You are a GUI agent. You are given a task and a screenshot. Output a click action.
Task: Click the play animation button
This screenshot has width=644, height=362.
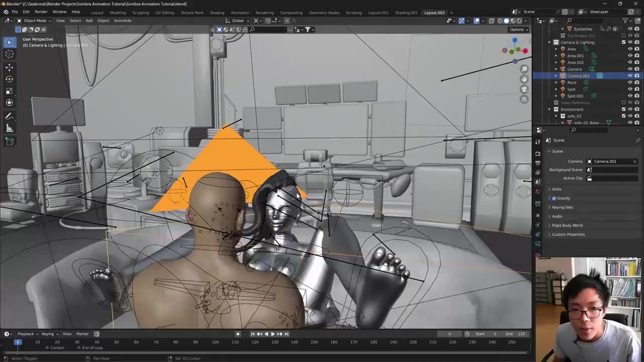pyautogui.click(x=273, y=334)
